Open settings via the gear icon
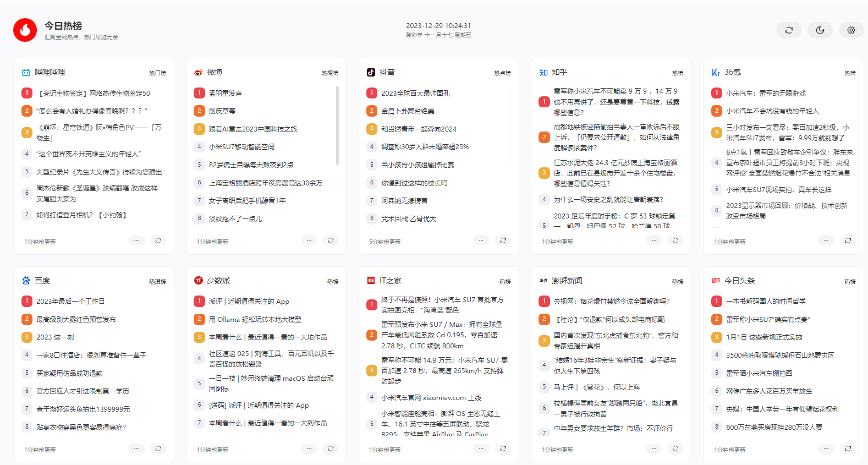868x465 pixels. click(851, 30)
